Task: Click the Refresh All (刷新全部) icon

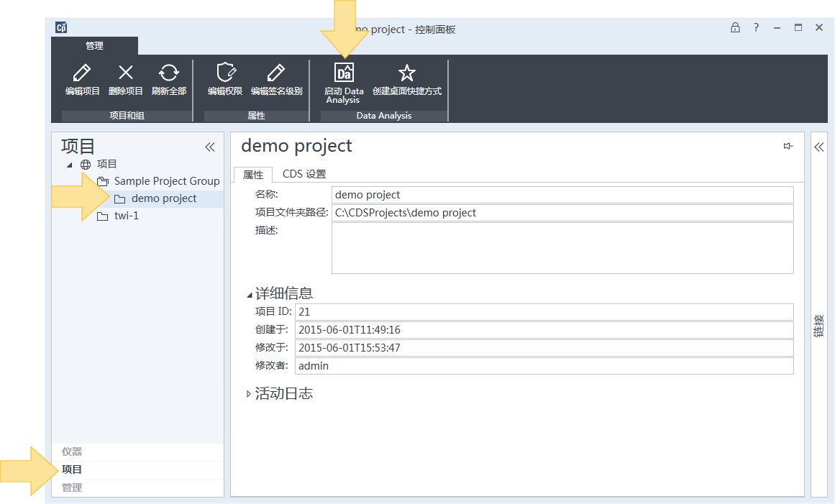Action: coord(169,73)
